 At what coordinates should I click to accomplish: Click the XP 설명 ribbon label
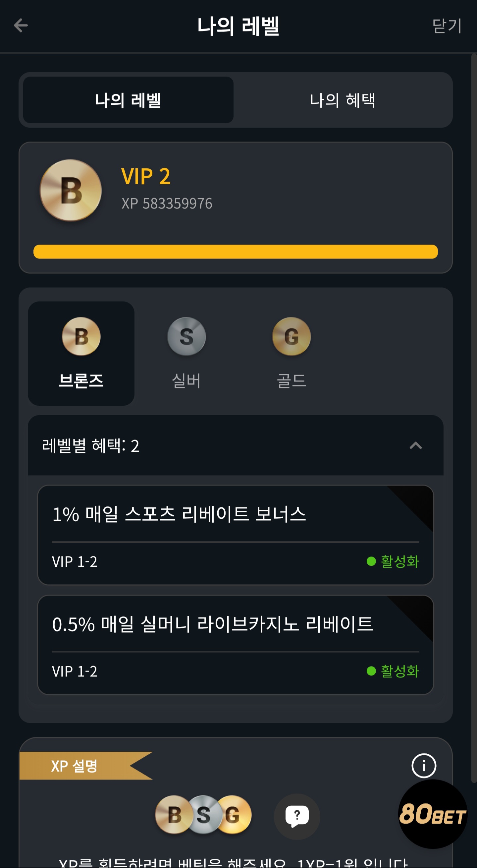(x=75, y=766)
